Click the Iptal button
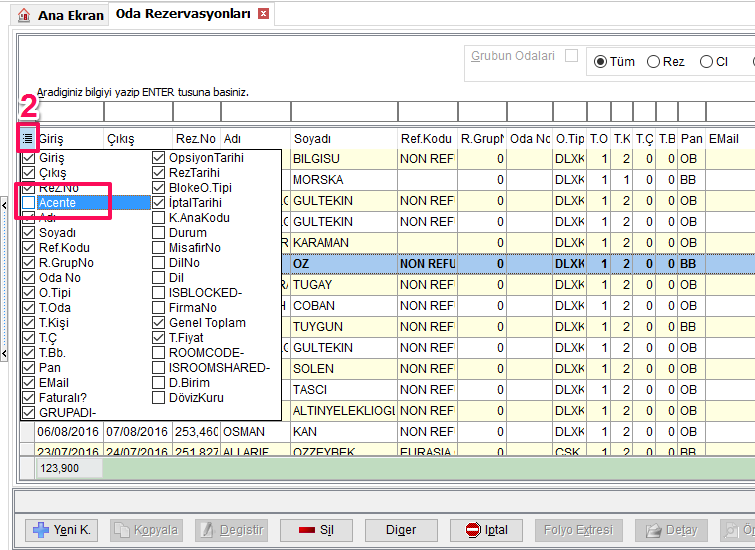 486,530
